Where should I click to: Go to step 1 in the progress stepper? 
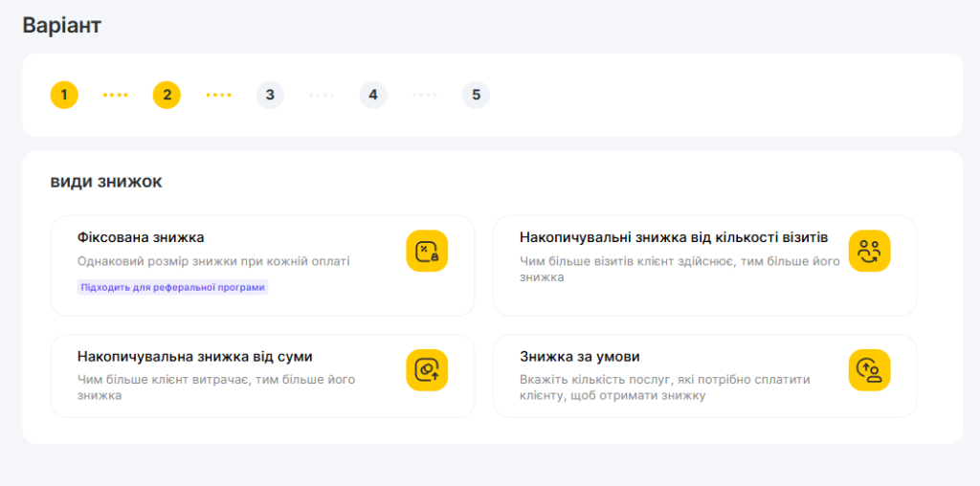pos(64,95)
